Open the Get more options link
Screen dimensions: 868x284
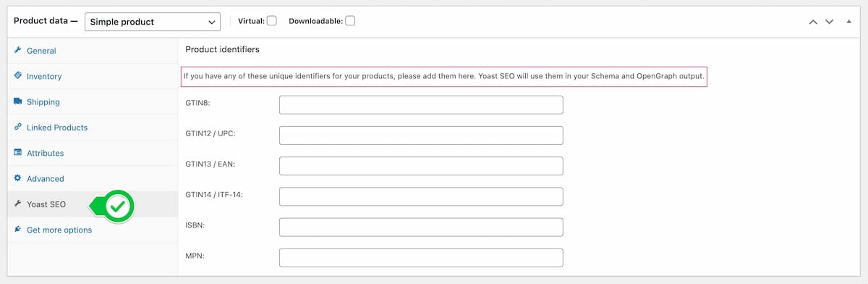59,230
